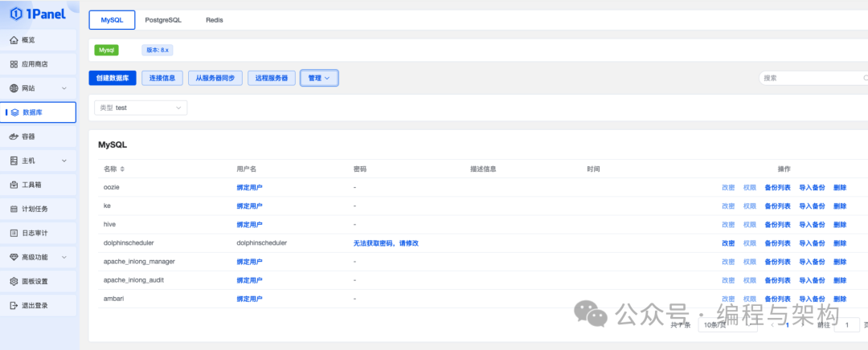Open 容器 in the sidebar
The height and width of the screenshot is (350, 868).
click(39, 136)
